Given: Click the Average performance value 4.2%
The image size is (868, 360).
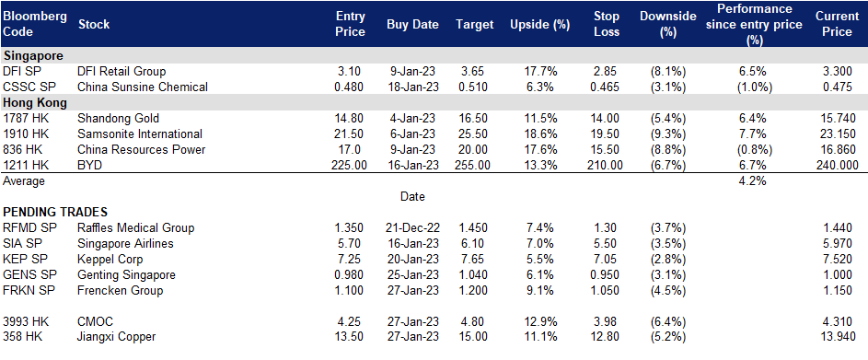Looking at the screenshot, I should [752, 180].
